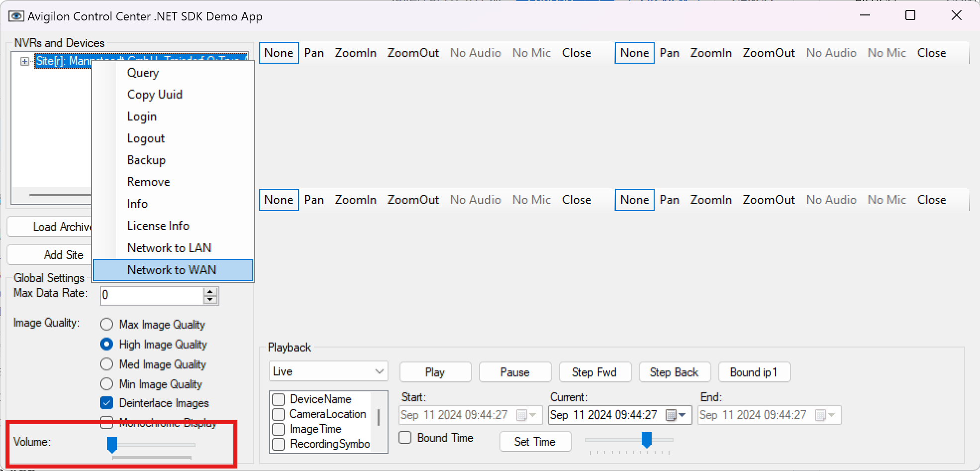980x471 pixels.
Task: Click None in bottom-right view panel
Action: 634,200
